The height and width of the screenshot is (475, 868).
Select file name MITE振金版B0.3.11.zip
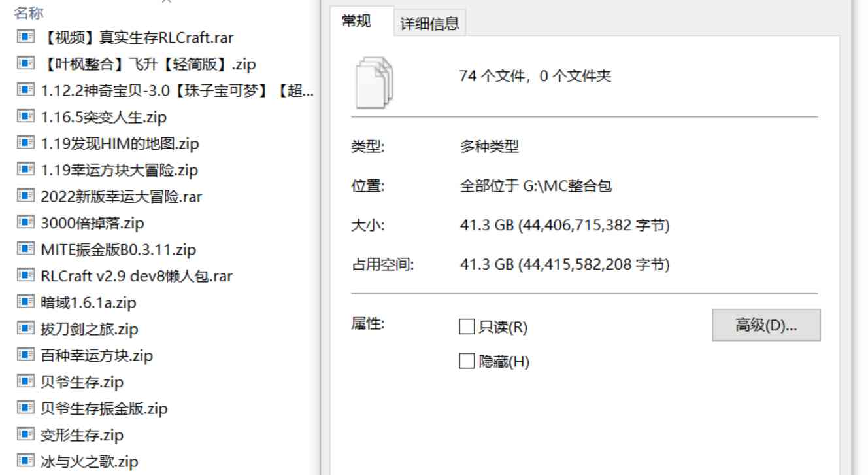[x=118, y=249]
